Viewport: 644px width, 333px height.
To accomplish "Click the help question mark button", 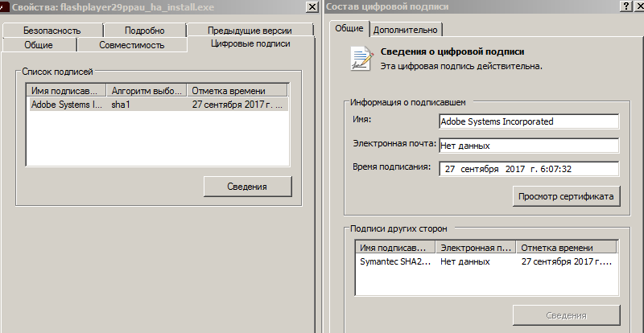I will [x=626, y=6].
